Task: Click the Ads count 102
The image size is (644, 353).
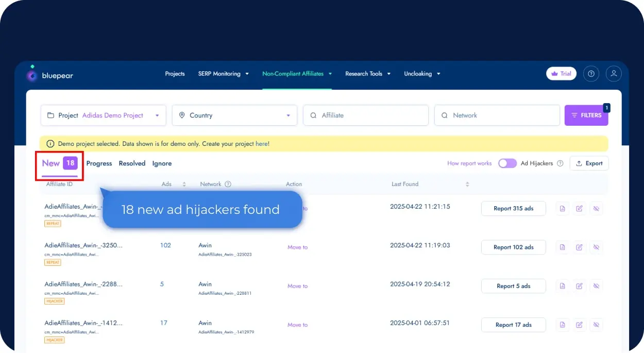Action: tap(165, 245)
